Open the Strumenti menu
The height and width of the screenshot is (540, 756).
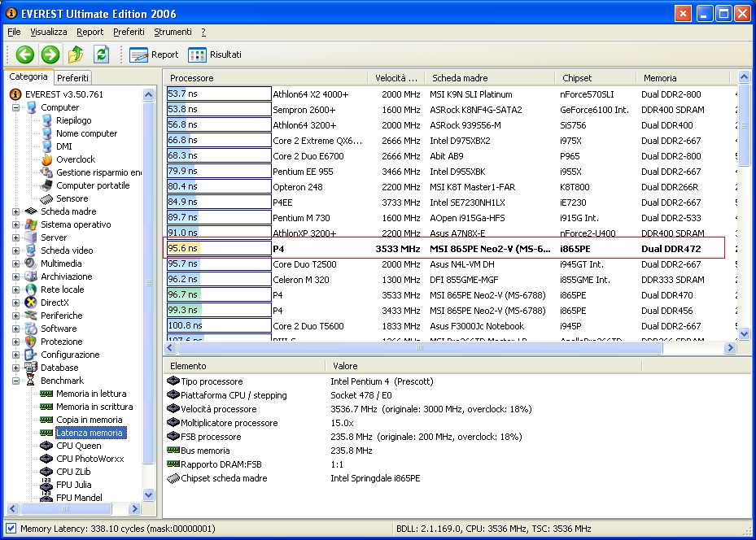[x=173, y=32]
